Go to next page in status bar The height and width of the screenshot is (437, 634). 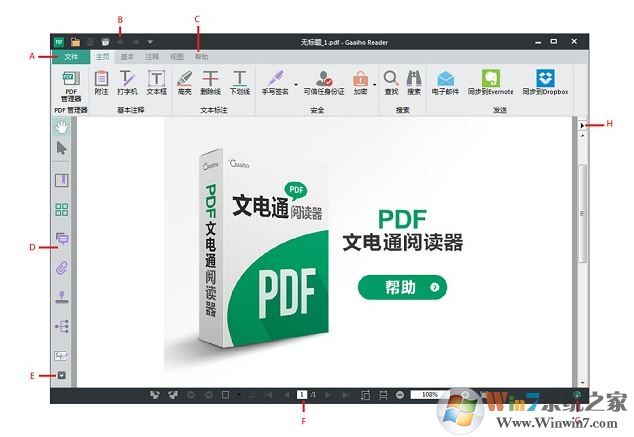tap(328, 395)
